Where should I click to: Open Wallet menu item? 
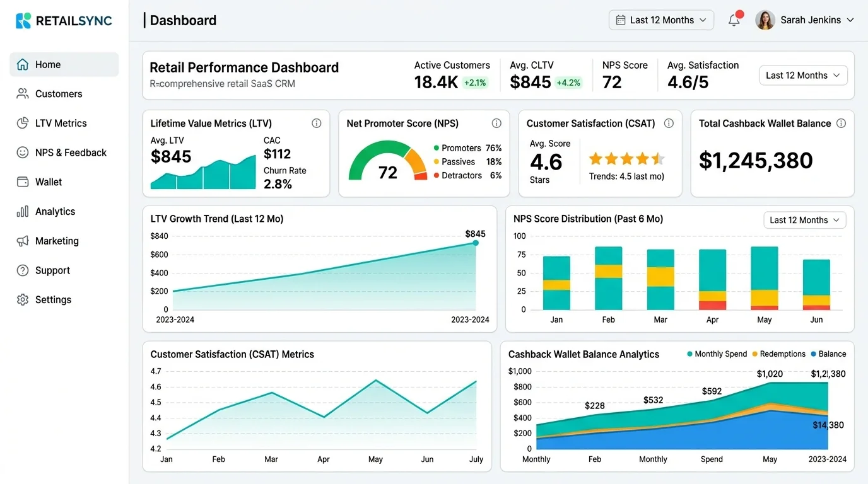[64, 182]
